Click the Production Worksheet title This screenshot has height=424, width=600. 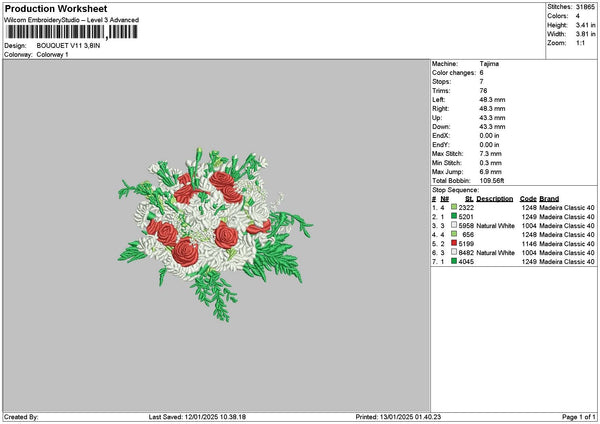tap(48, 8)
